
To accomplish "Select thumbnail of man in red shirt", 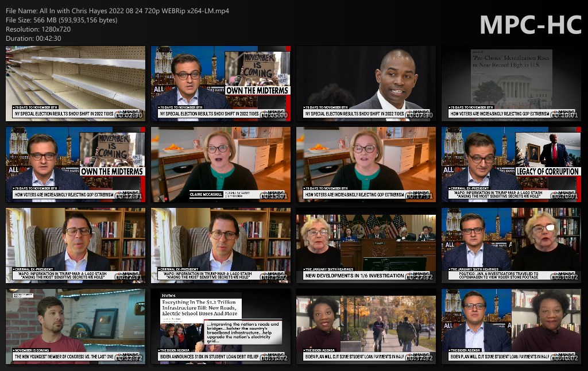I will point(75,326).
